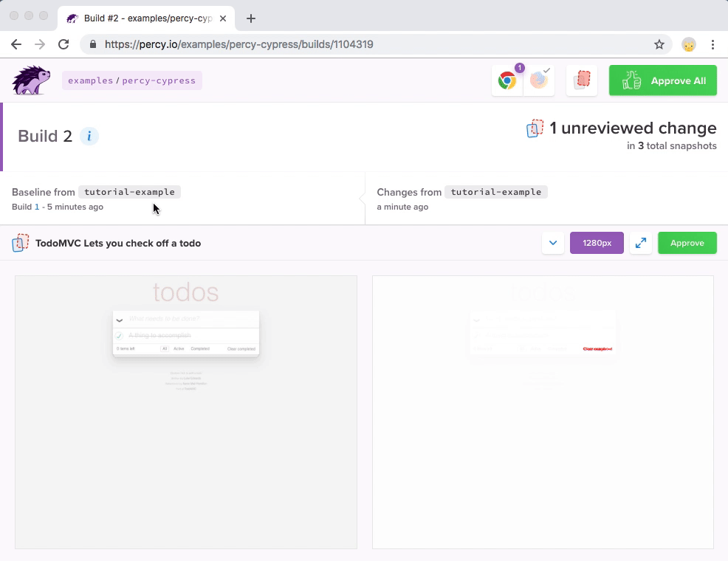This screenshot has width=728, height=561.
Task: Toggle the diff overlay button in header
Action: click(582, 80)
